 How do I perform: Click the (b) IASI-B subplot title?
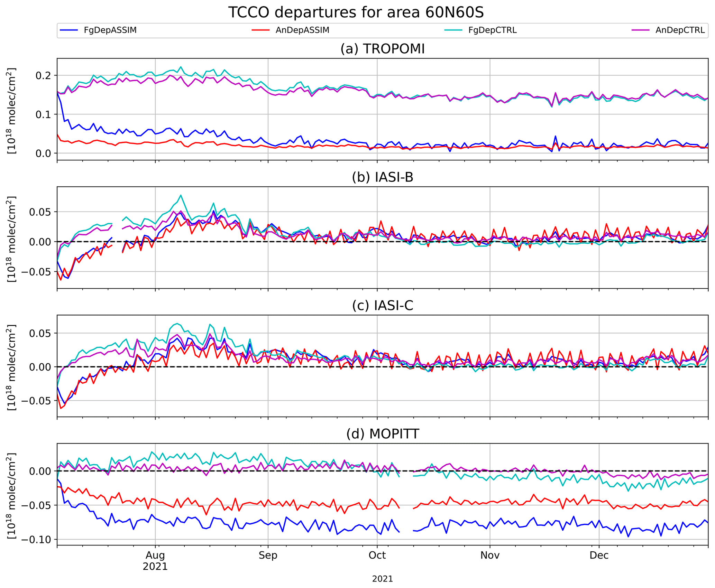click(x=382, y=177)
